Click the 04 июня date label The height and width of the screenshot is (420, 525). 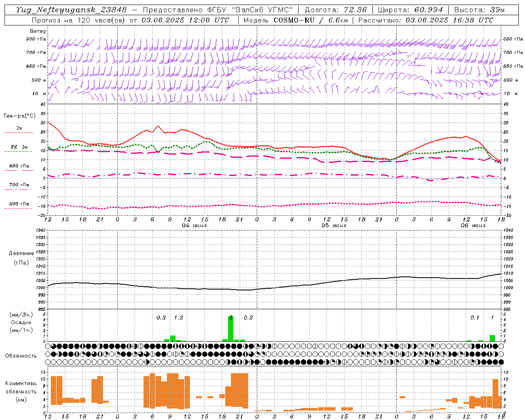pyautogui.click(x=194, y=226)
